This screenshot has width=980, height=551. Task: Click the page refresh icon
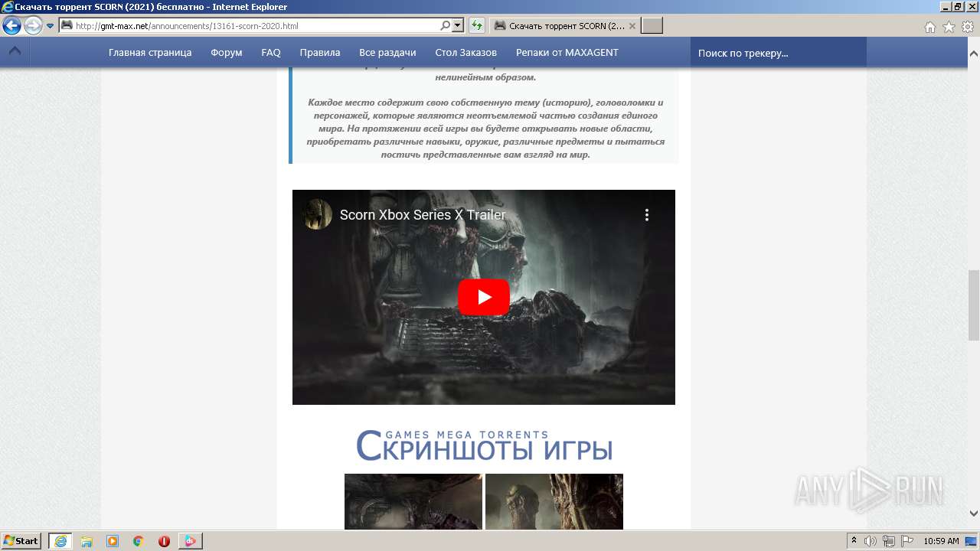tap(477, 26)
